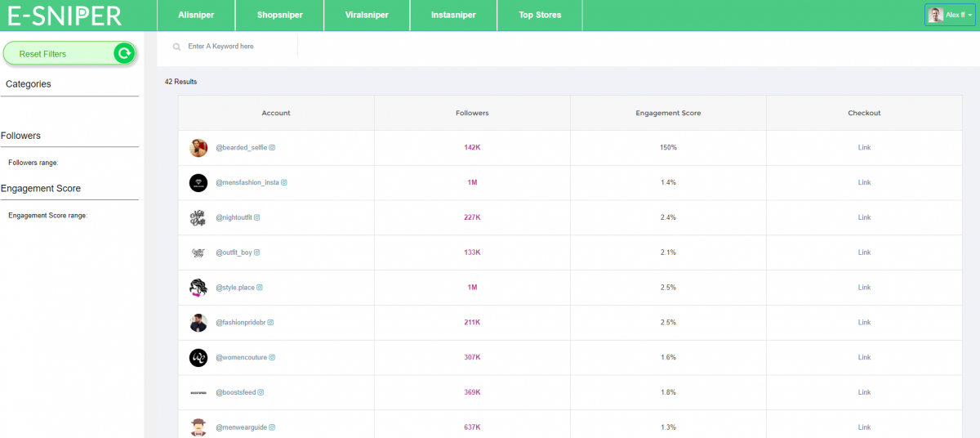Open the @fashionpridebr profile avatar
This screenshot has height=438, width=980.
[x=198, y=323]
